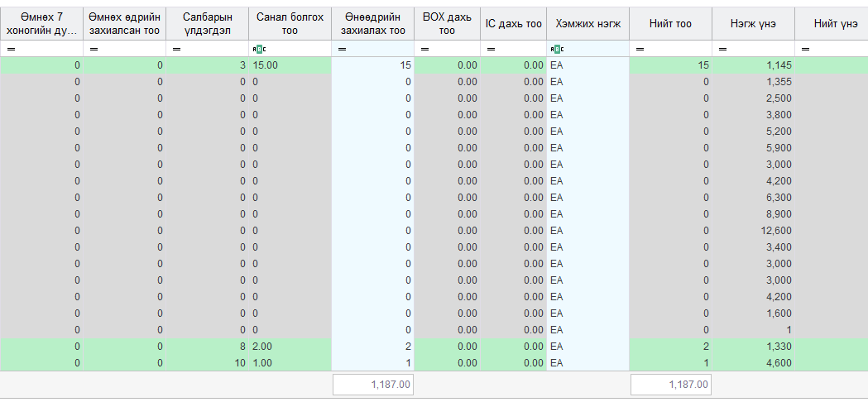868x402 pixels.
Task: Click the equals filter icon under Өнөөдрийн захиалах тоо
Action: coord(342,50)
